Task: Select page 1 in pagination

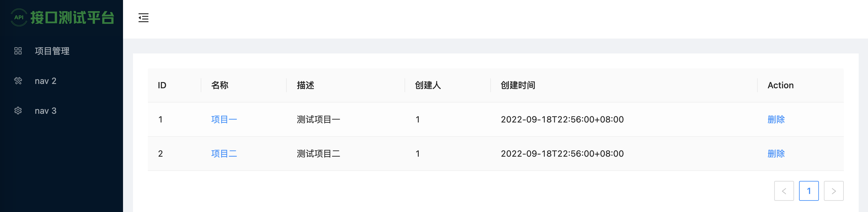Action: click(x=809, y=191)
